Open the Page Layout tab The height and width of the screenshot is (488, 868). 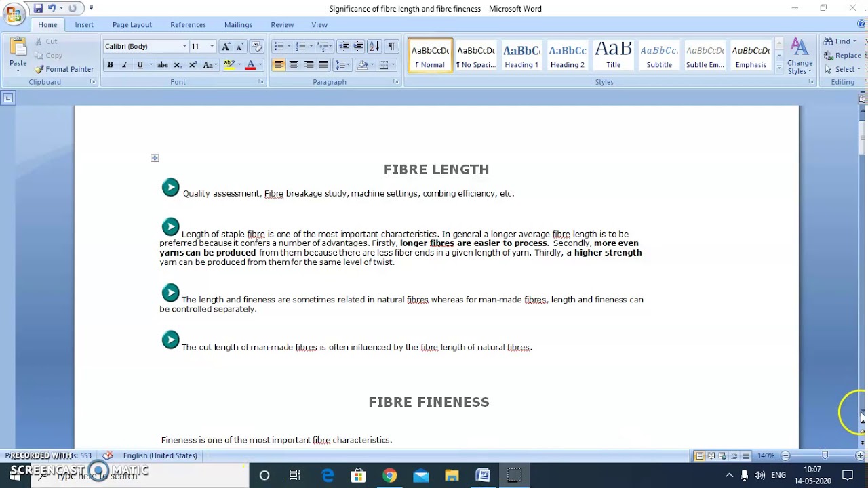point(132,24)
